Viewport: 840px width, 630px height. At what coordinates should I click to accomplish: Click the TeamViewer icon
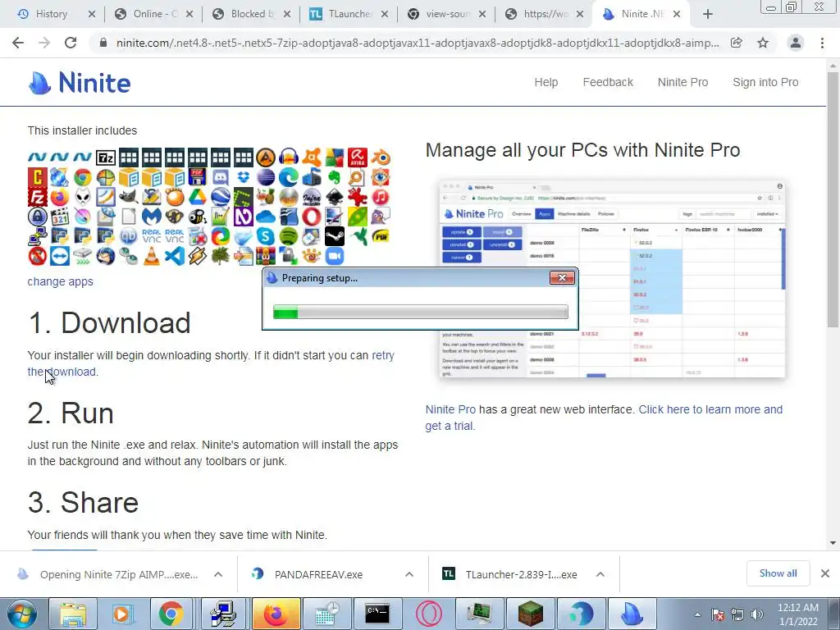(x=59, y=256)
